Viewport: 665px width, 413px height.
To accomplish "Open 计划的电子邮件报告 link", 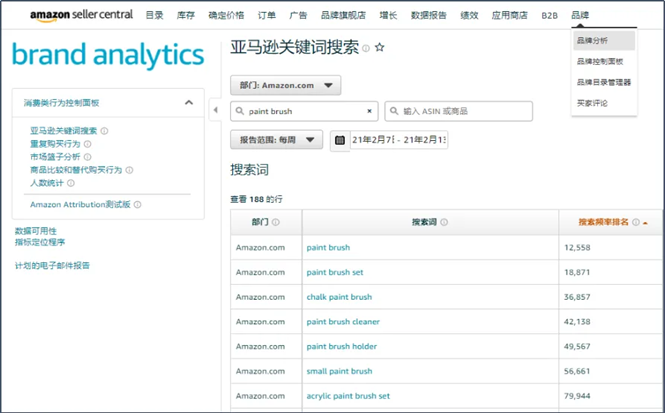I will point(52,266).
